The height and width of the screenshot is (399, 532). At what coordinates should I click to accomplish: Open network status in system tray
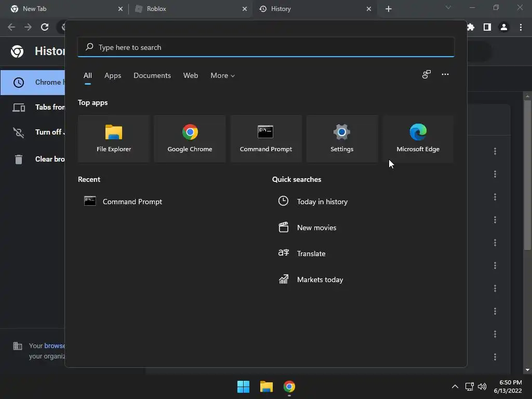[x=469, y=387]
